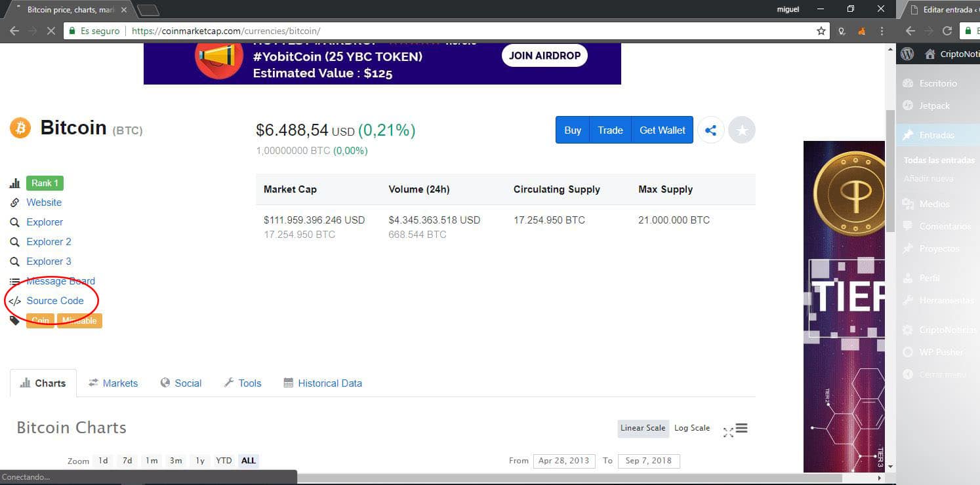
Task: Open the chart hamburger options menu
Action: 743,429
